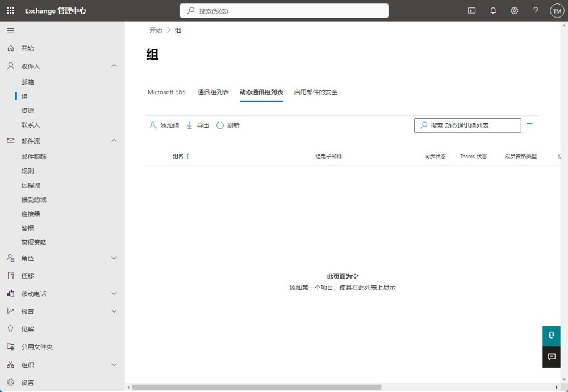Switch to the 通讯组列表 tab
The height and width of the screenshot is (392, 568).
tap(213, 92)
